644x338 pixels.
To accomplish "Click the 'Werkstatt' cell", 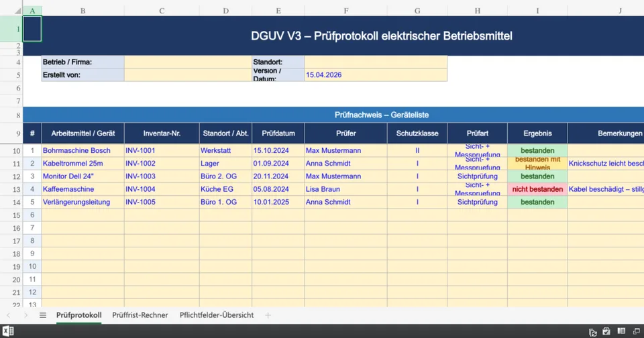I will click(225, 151).
